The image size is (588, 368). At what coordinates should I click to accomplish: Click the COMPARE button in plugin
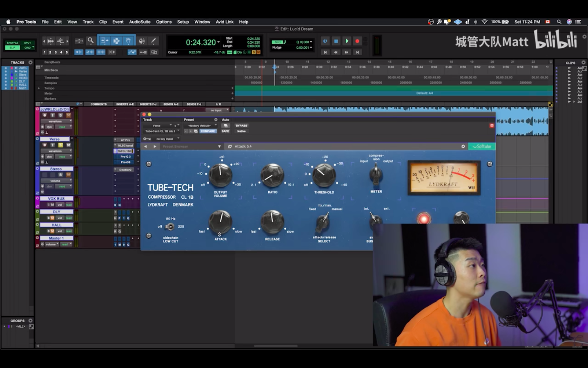click(208, 131)
